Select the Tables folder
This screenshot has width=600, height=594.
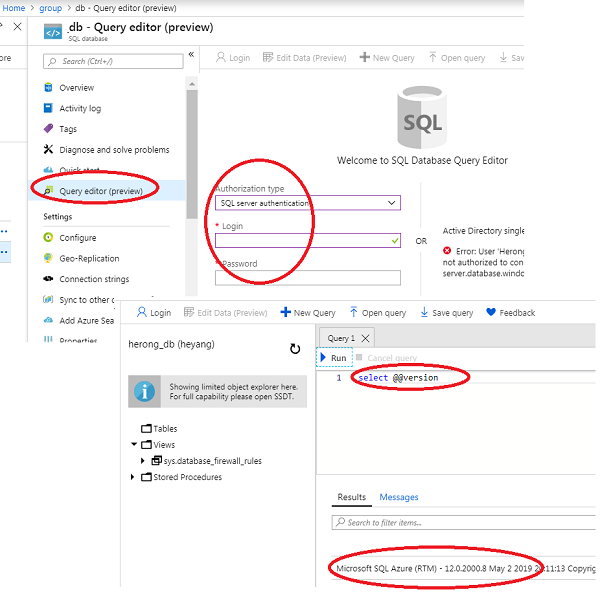(159, 429)
